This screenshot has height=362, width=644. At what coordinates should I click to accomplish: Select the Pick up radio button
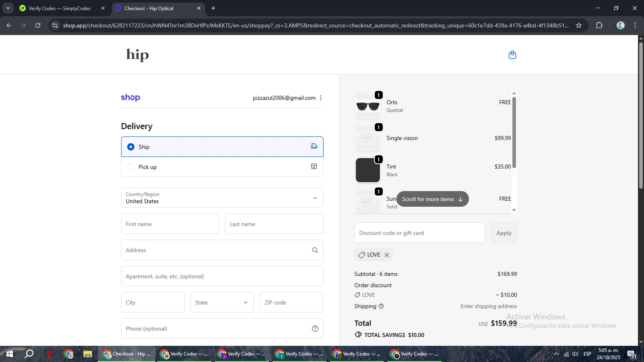coord(131,167)
